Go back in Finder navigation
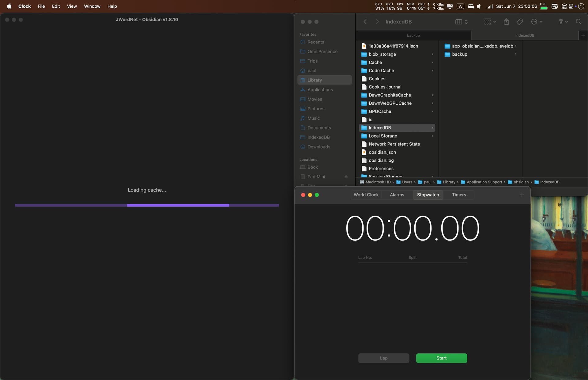The height and width of the screenshot is (380, 588). tap(365, 22)
